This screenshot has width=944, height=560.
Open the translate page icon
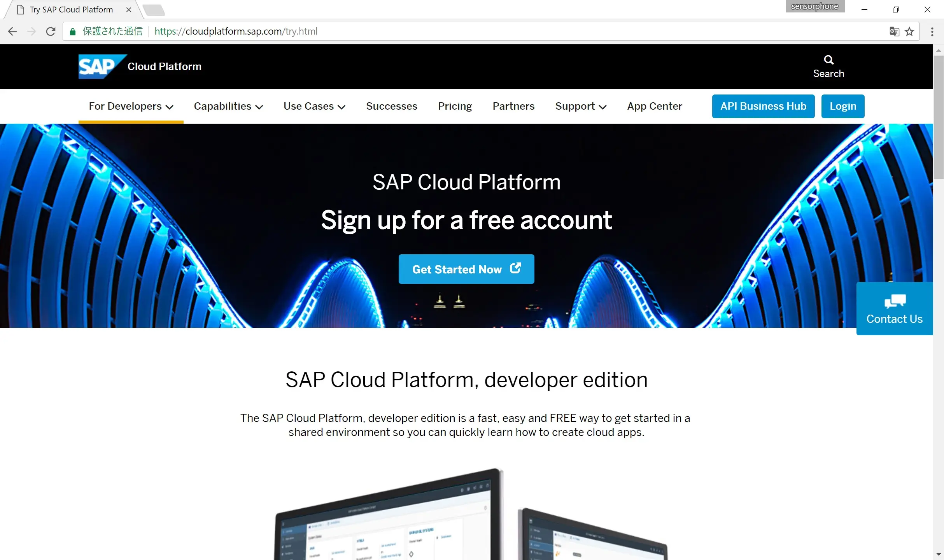[894, 31]
